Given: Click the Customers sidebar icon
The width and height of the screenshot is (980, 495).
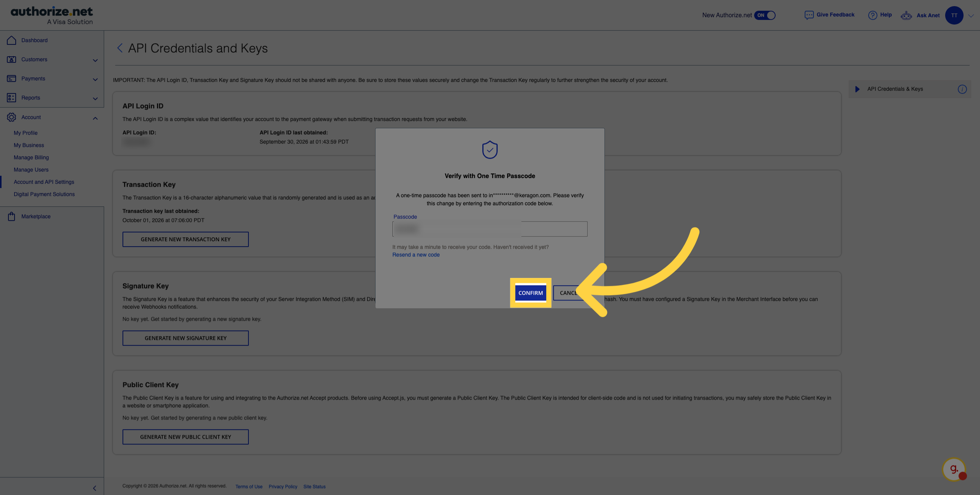Looking at the screenshot, I should point(11,59).
